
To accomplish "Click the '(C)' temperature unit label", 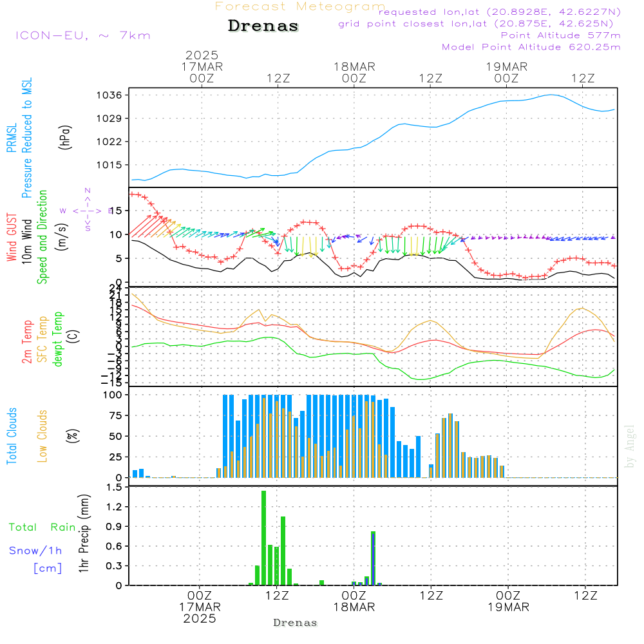I will [x=73, y=337].
